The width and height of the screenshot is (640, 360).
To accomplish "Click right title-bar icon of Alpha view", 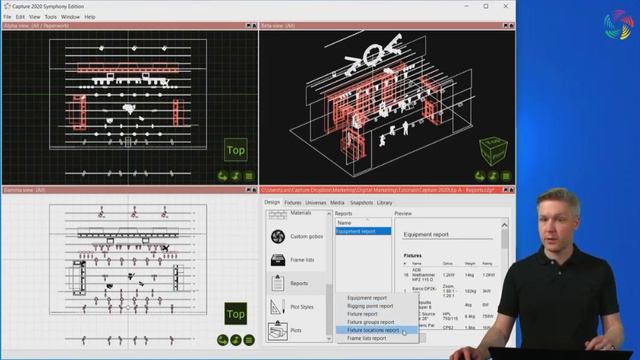I will (x=254, y=26).
